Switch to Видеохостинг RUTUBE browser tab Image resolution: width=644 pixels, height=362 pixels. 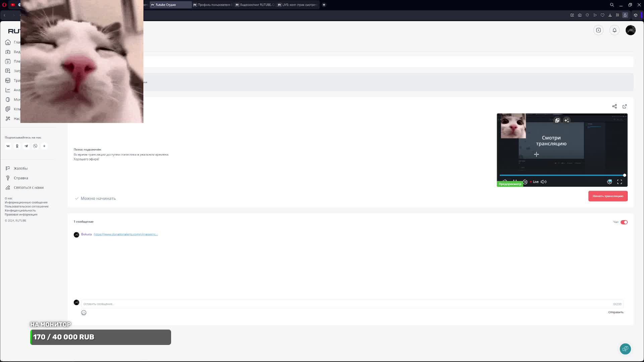click(255, 5)
